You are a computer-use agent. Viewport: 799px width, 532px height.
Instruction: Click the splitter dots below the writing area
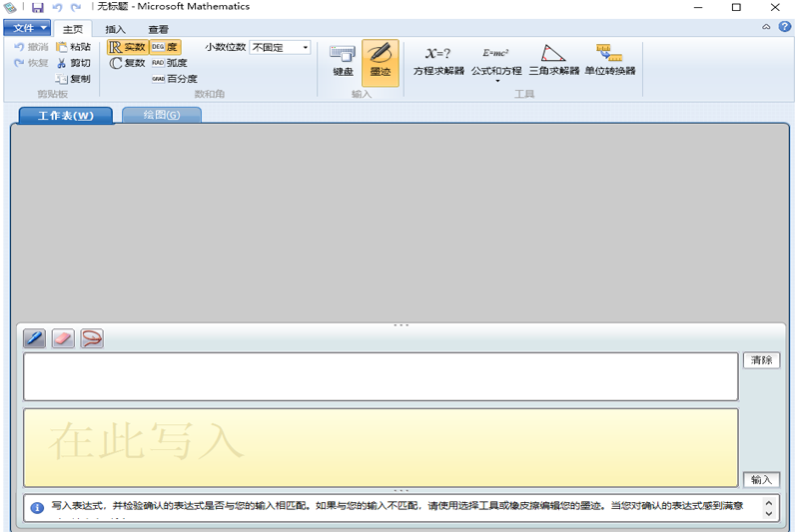tap(401, 491)
